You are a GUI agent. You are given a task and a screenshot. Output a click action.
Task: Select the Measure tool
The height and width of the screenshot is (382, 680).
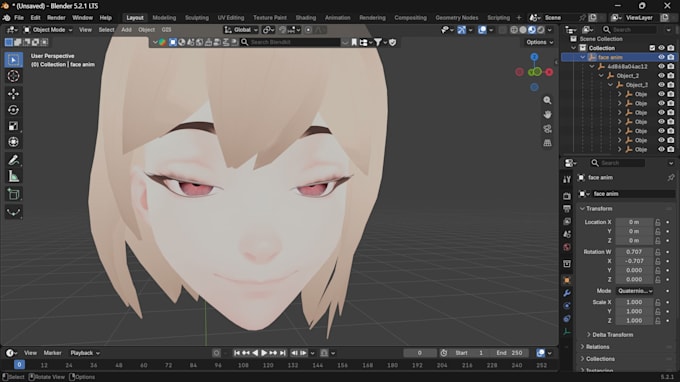tap(13, 176)
